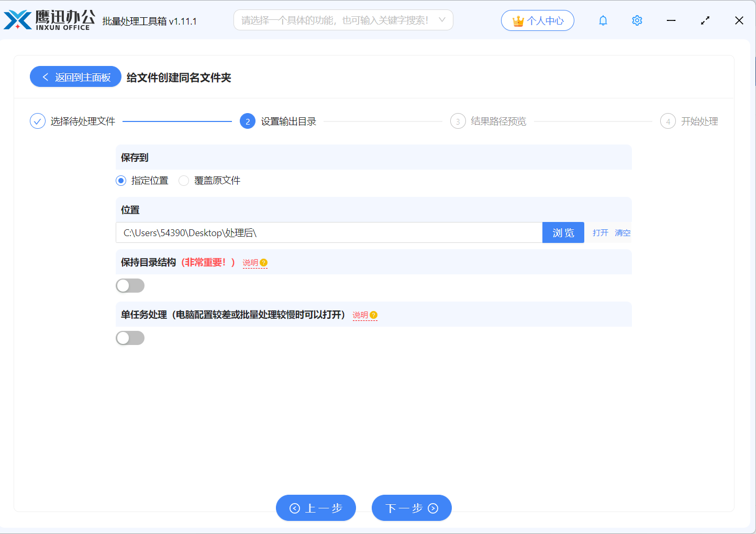Click 下一步 to proceed
This screenshot has width=756, height=534.
tap(412, 508)
